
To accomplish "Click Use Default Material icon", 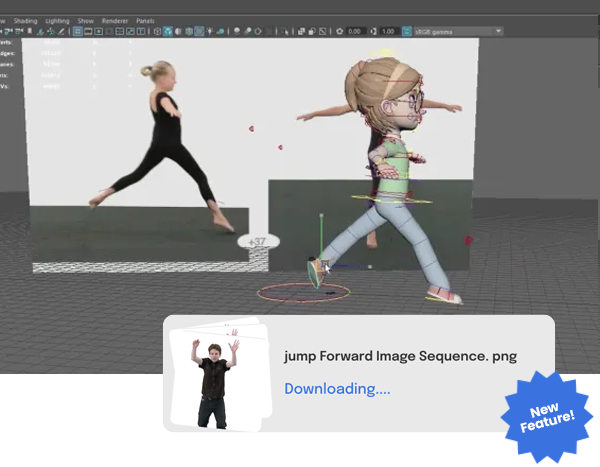I will click(x=178, y=31).
